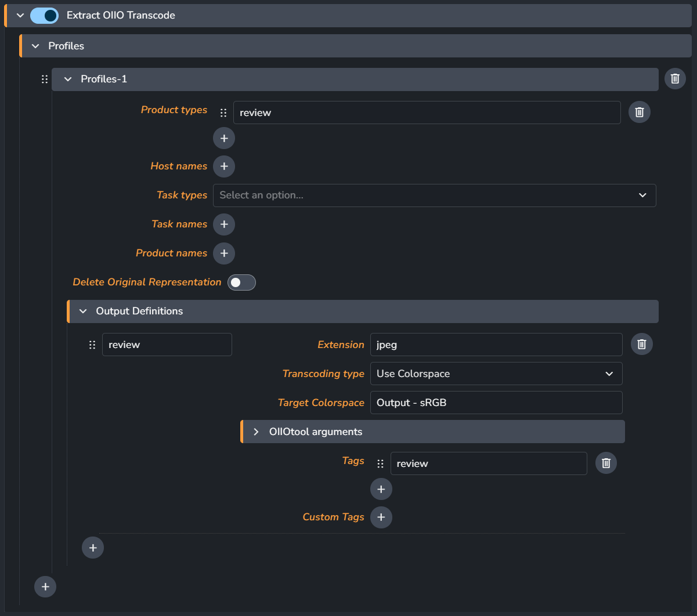Delete the review output definition
Viewport: 697px width, 616px height.
pyautogui.click(x=641, y=345)
